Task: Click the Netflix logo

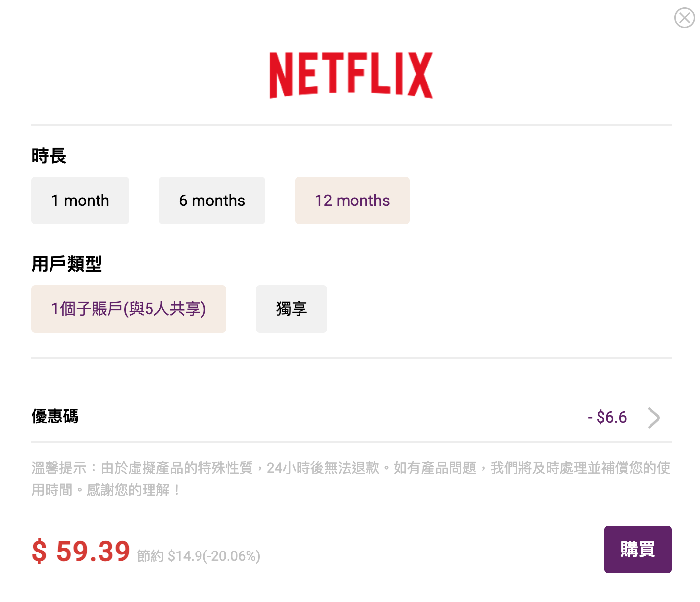Action: point(351,75)
